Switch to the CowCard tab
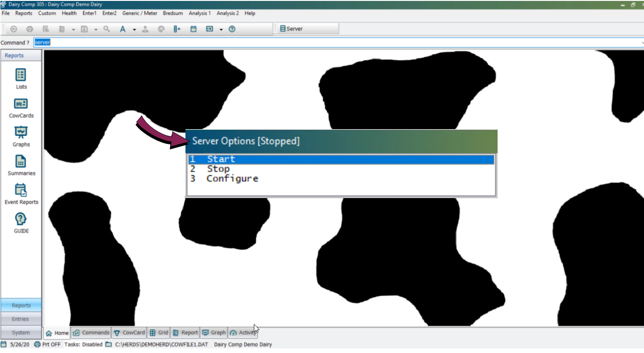The height and width of the screenshot is (353, 644). tap(129, 333)
